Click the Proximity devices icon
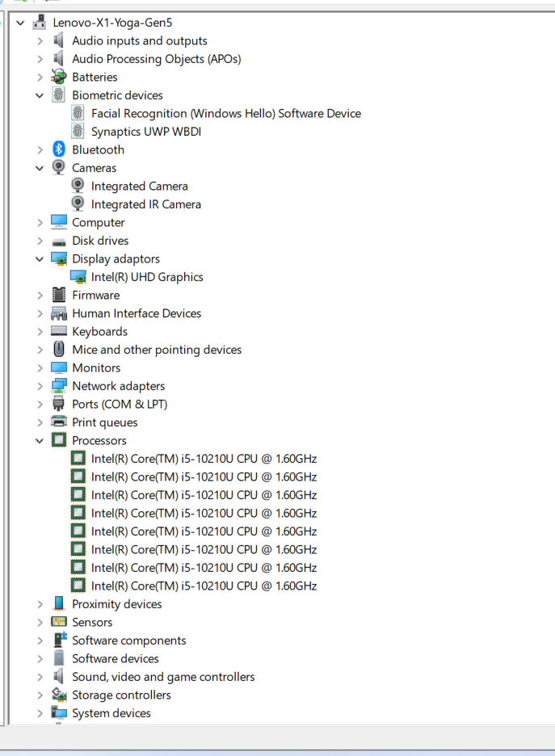The width and height of the screenshot is (555, 756). [x=59, y=604]
